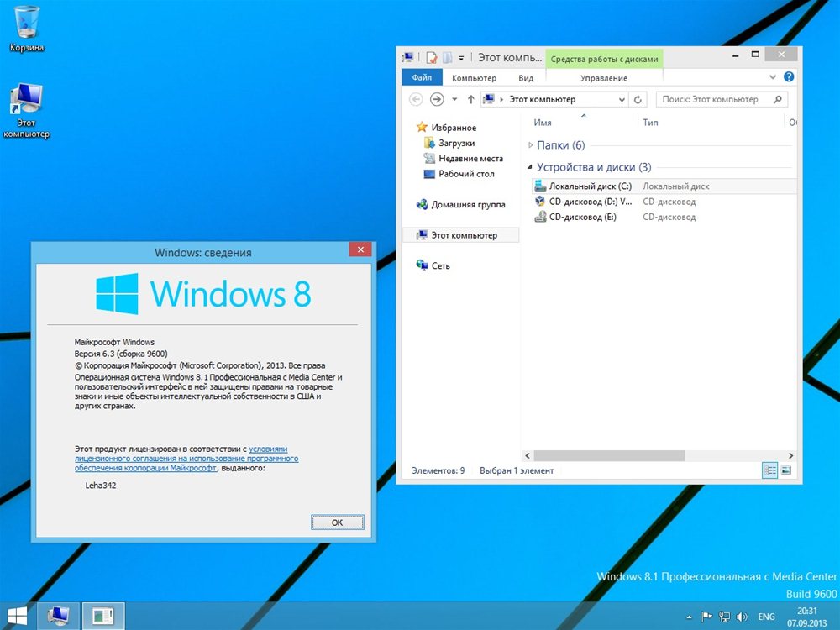Image resolution: width=840 pixels, height=630 pixels.
Task: Click the Help question mark icon
Action: pos(789,77)
